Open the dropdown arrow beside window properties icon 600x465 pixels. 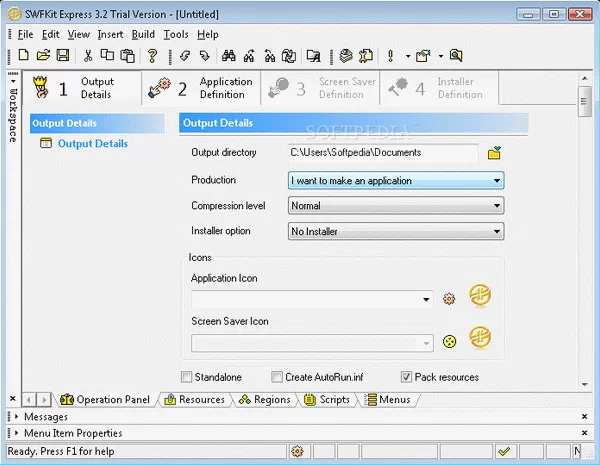tap(441, 56)
